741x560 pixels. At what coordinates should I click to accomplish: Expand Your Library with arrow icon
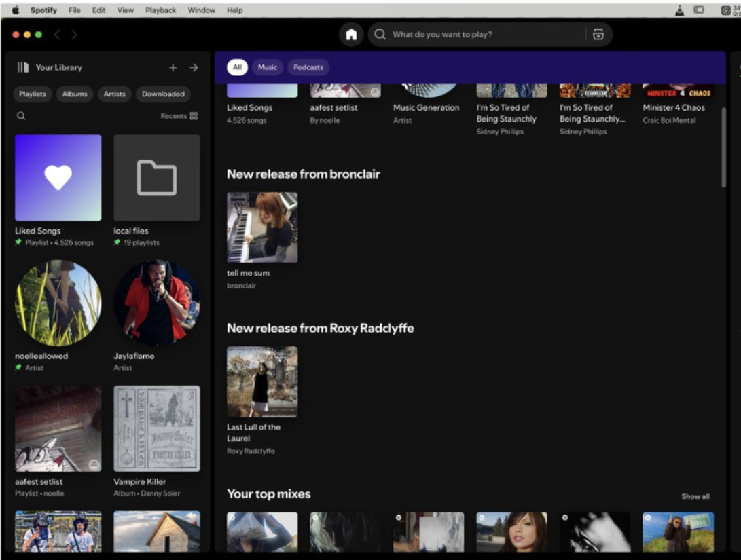click(x=194, y=67)
